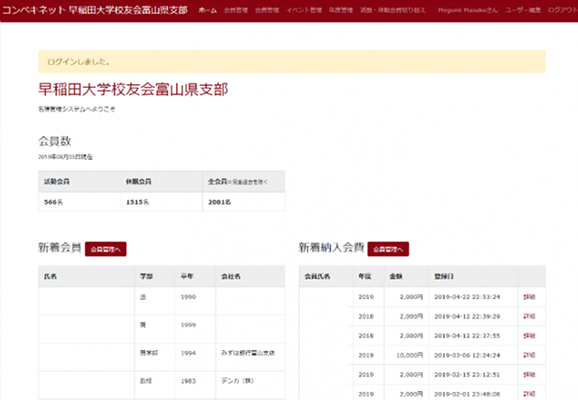Open 詳細 for the 2019-02-15 23:12:51 payment
The image size is (578, 400).
click(529, 375)
